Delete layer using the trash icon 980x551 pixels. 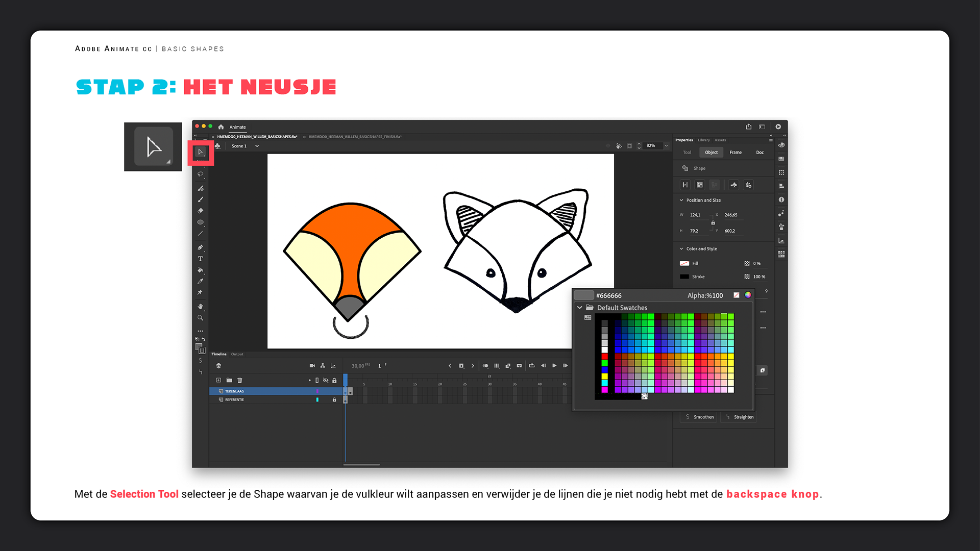pyautogui.click(x=240, y=380)
